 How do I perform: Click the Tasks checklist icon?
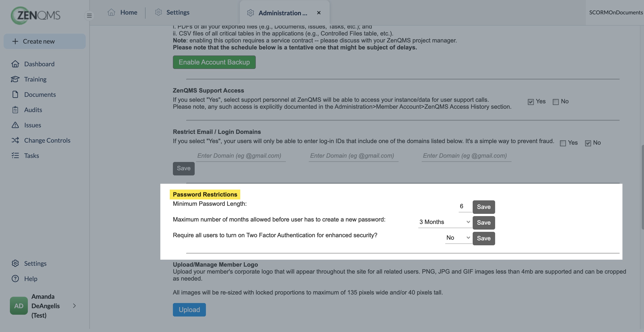pos(15,155)
